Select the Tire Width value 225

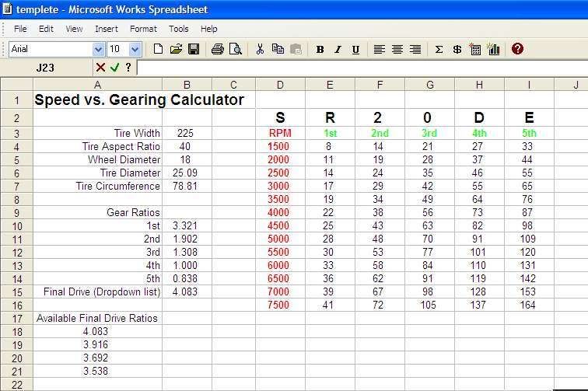pyautogui.click(x=187, y=133)
